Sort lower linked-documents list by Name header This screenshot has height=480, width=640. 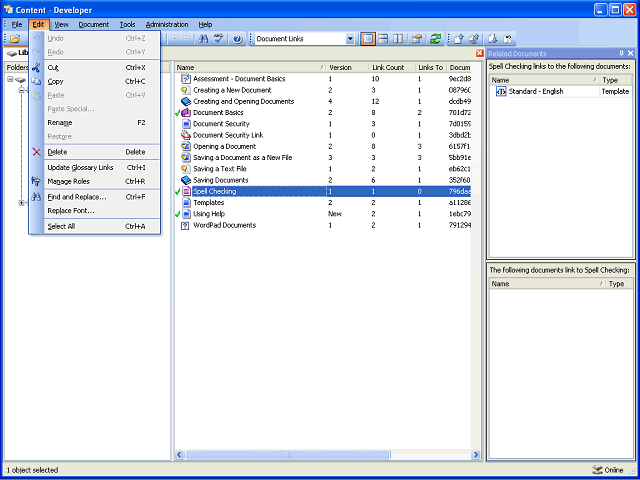(547, 284)
